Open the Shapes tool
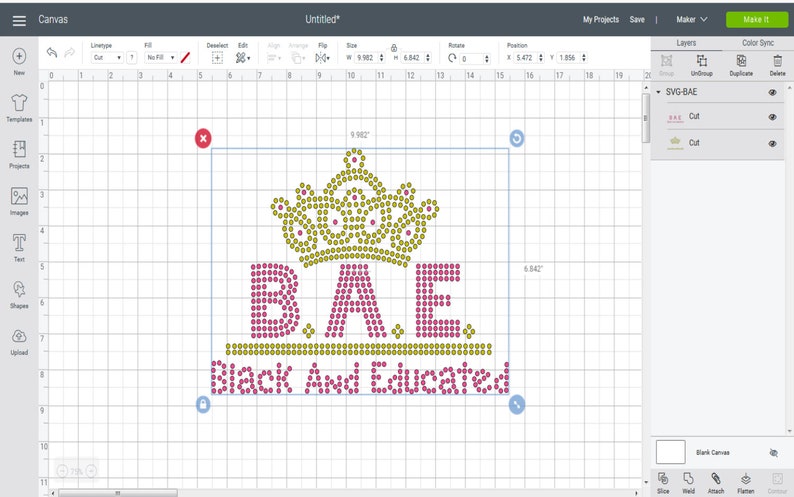The width and height of the screenshot is (794, 497). 19,294
